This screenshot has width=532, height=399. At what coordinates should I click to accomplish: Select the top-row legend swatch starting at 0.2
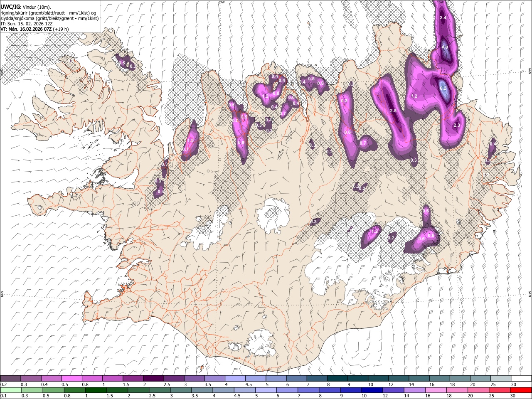[10, 379]
